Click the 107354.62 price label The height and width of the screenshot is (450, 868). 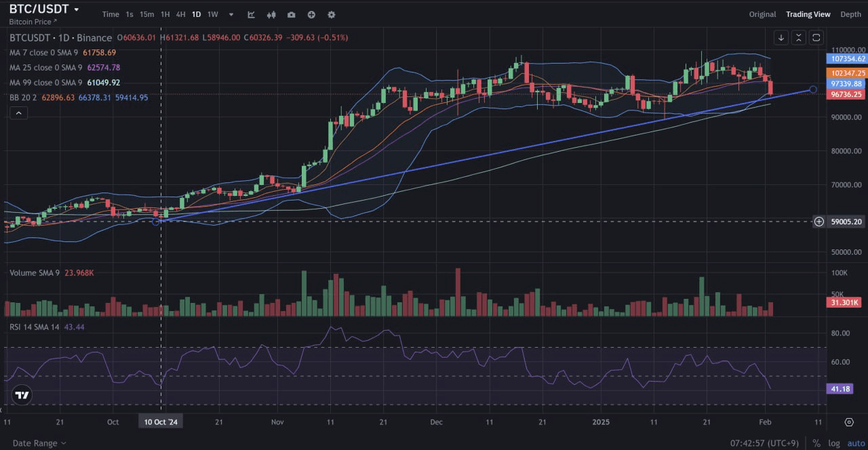point(847,59)
